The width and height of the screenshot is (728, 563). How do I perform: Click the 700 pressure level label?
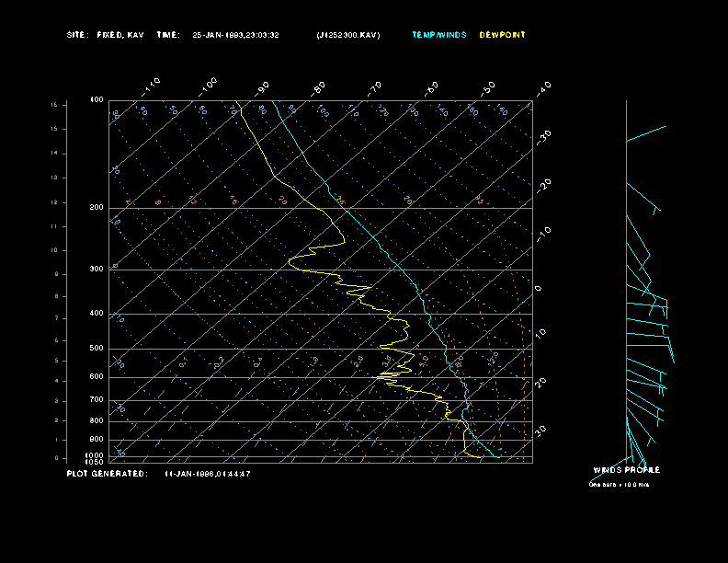(x=97, y=400)
